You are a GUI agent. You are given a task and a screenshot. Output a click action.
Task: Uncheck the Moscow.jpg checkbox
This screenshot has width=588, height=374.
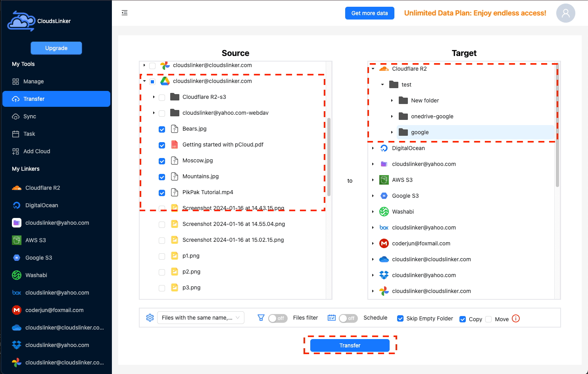[x=162, y=161]
